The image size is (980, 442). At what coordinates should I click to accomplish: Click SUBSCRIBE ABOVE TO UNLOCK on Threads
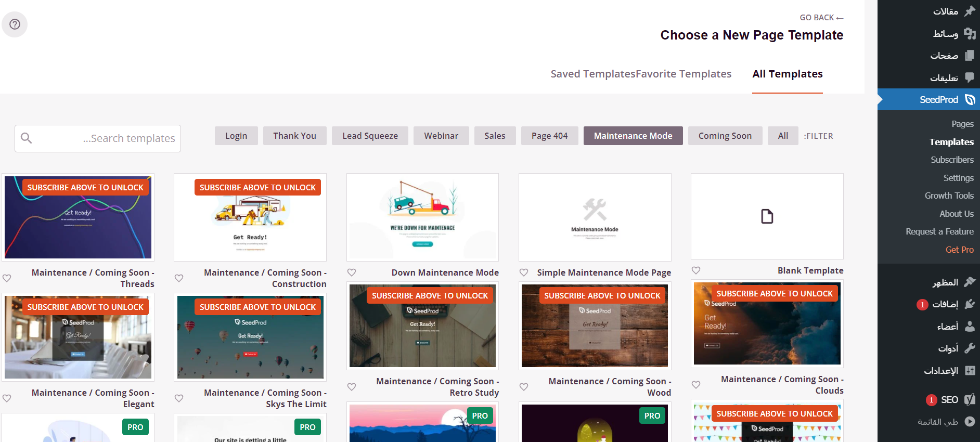[85, 187]
